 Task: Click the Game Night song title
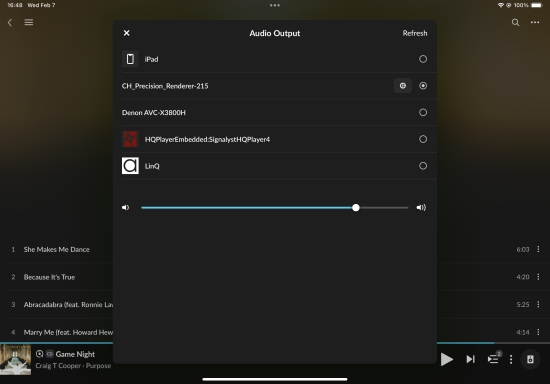click(x=75, y=354)
